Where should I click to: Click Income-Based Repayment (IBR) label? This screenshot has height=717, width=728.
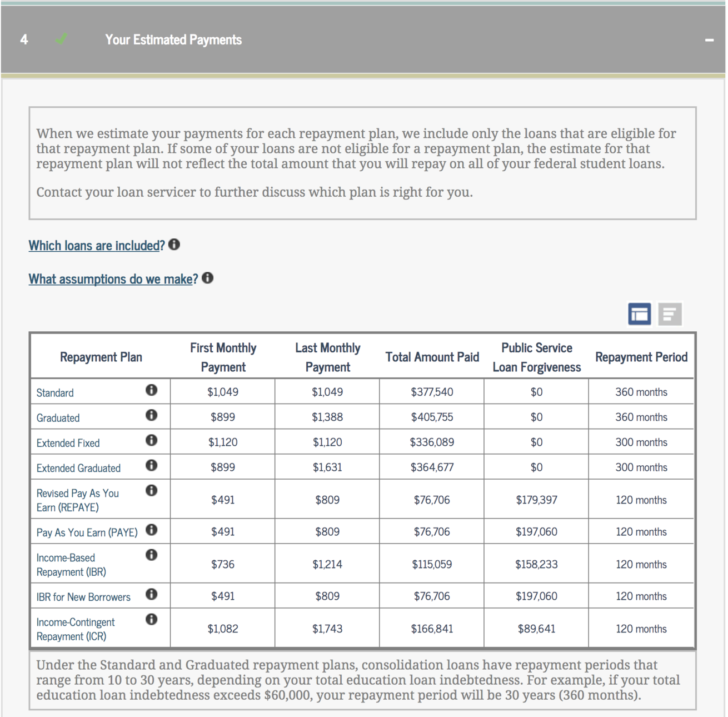(71, 565)
